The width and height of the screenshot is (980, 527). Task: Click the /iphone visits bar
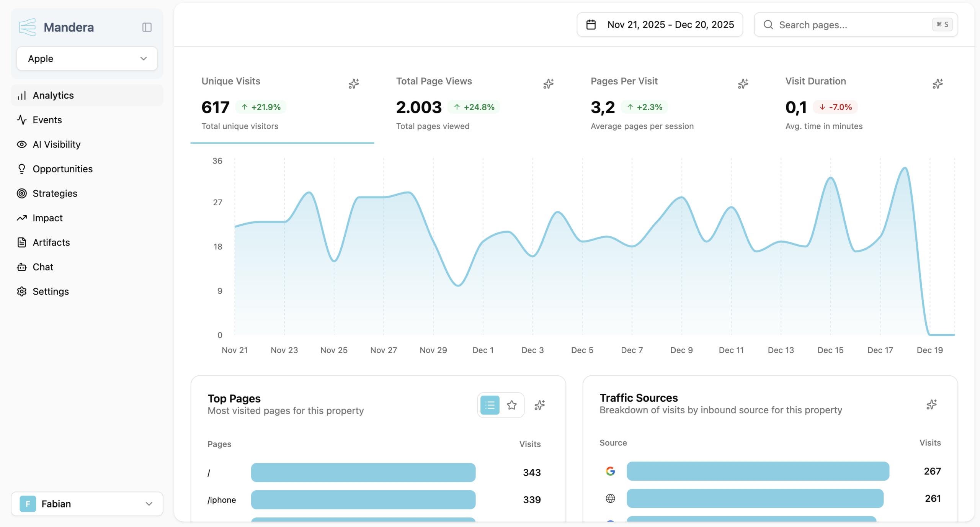click(363, 500)
